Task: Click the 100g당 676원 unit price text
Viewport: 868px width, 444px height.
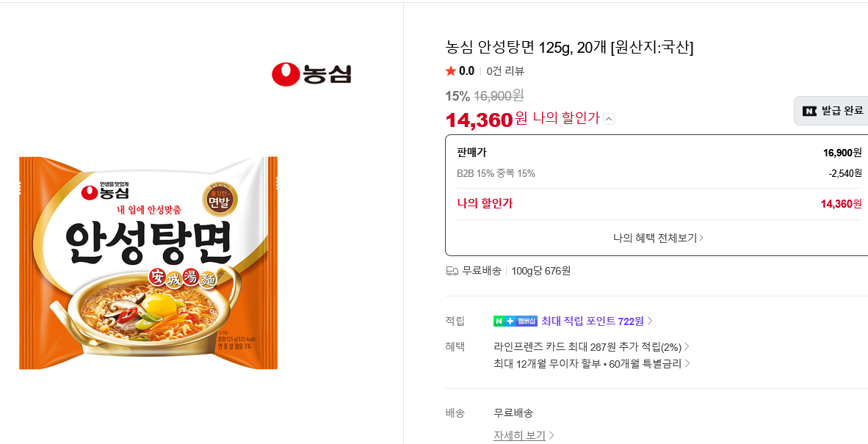Action: (540, 271)
